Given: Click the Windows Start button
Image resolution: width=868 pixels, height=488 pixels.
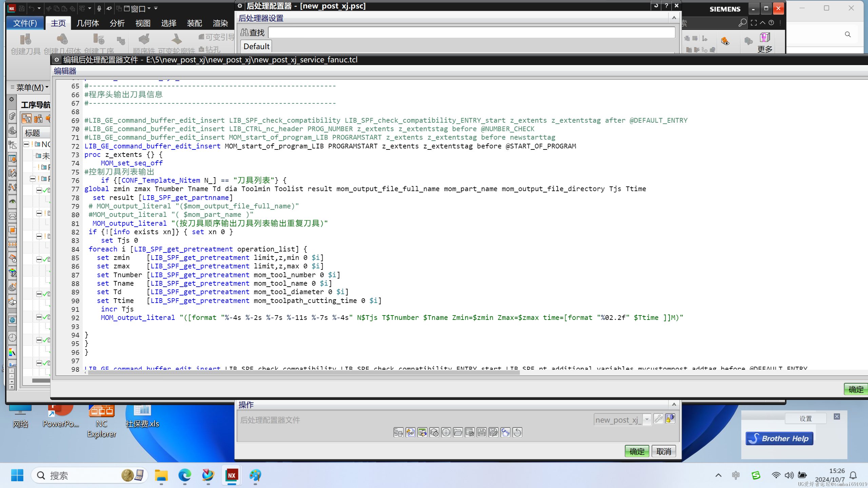Looking at the screenshot, I should coord(17,475).
